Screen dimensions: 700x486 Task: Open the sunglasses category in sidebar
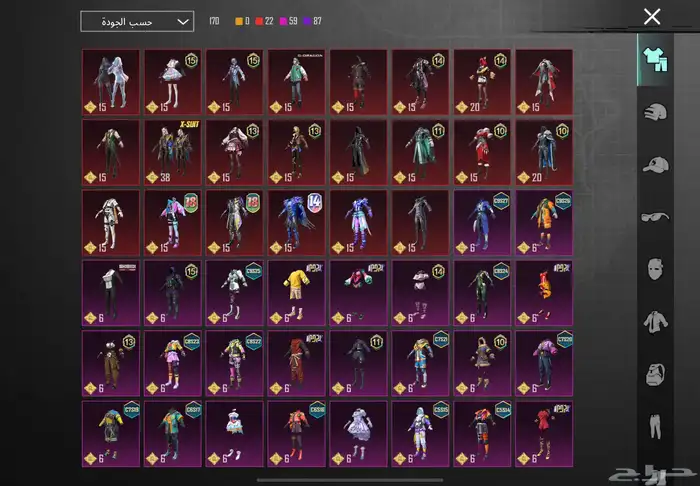(x=655, y=217)
